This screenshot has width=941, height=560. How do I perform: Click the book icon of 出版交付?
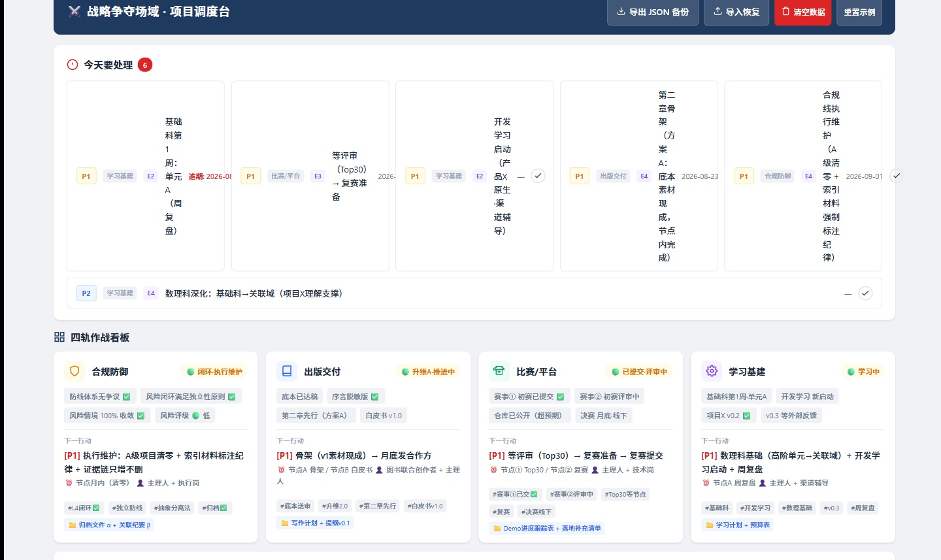(x=287, y=371)
